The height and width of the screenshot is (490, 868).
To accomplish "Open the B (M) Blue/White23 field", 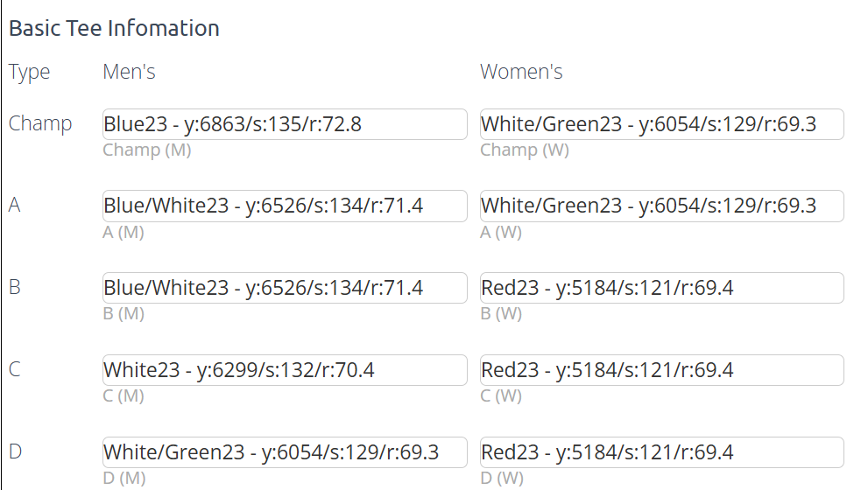I will coord(285,288).
